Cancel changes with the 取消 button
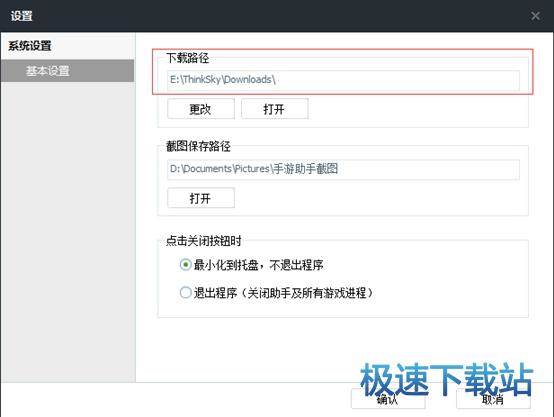 click(x=493, y=399)
